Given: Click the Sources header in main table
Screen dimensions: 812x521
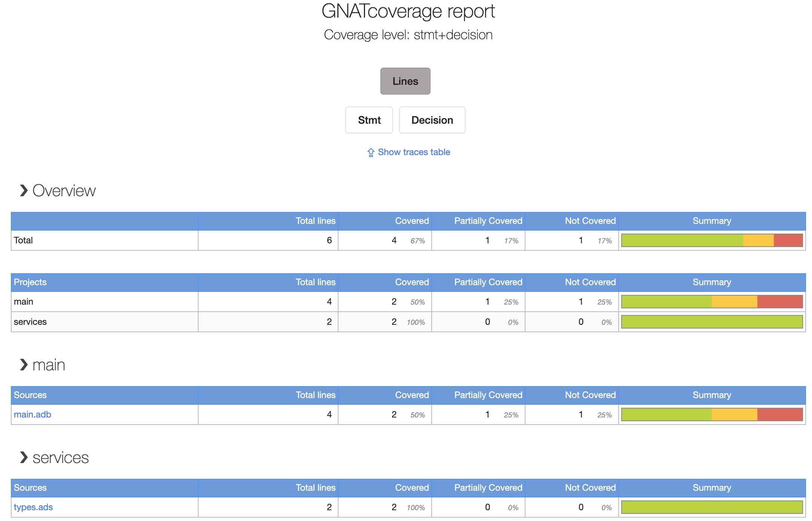Looking at the screenshot, I should point(30,395).
